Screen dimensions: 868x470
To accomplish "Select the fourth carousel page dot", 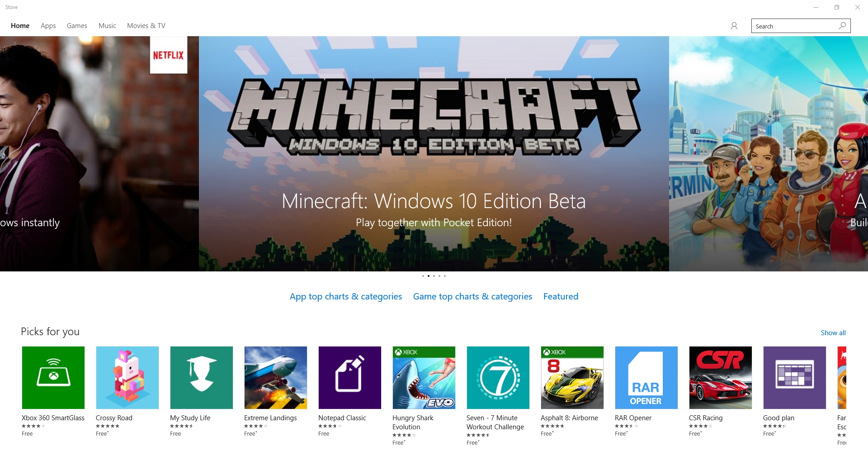I will 439,276.
